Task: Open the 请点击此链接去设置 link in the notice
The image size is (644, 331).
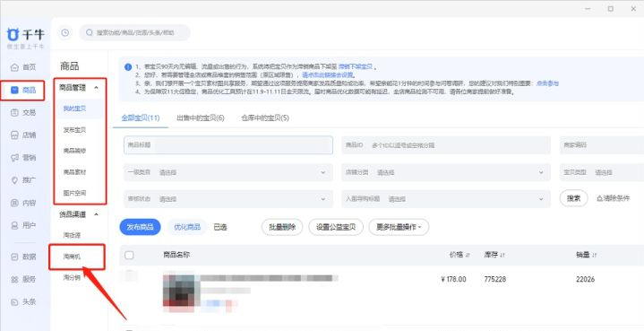Action: 328,75
